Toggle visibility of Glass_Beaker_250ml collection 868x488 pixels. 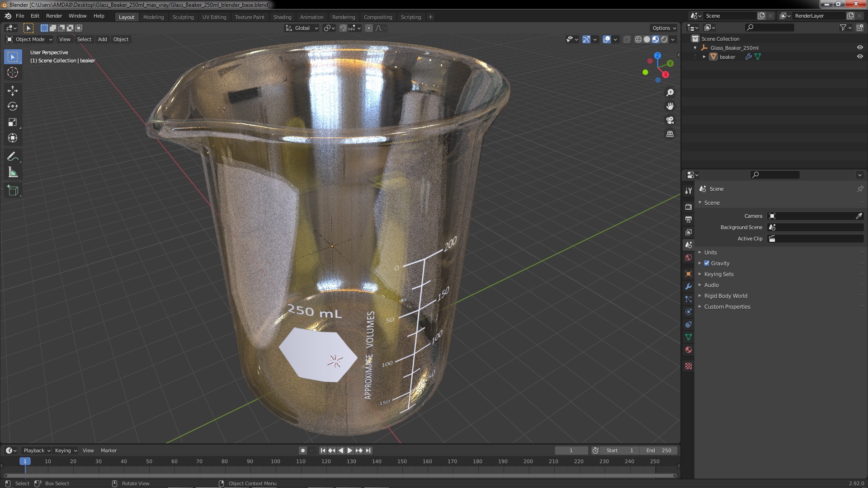tap(860, 47)
